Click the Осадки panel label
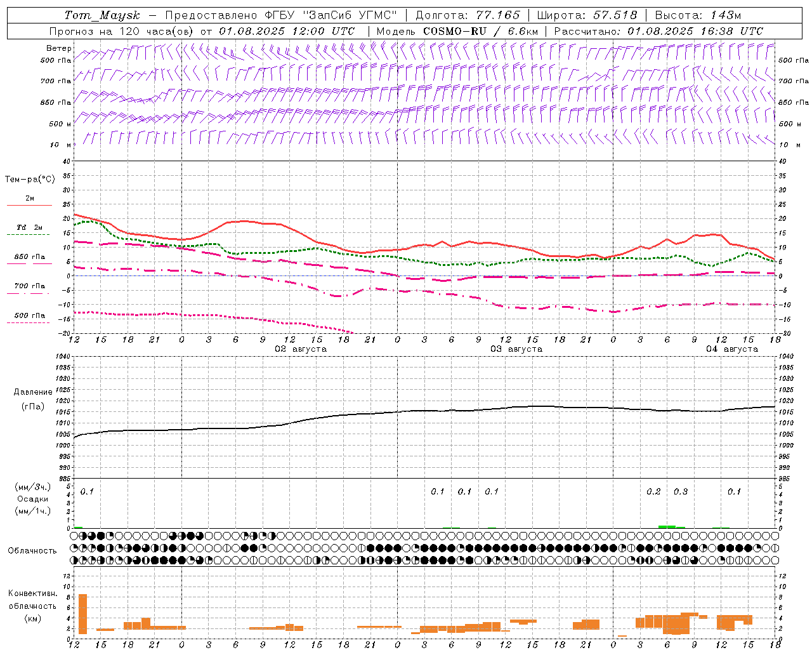This screenshot has height=650, width=812. [x=33, y=499]
